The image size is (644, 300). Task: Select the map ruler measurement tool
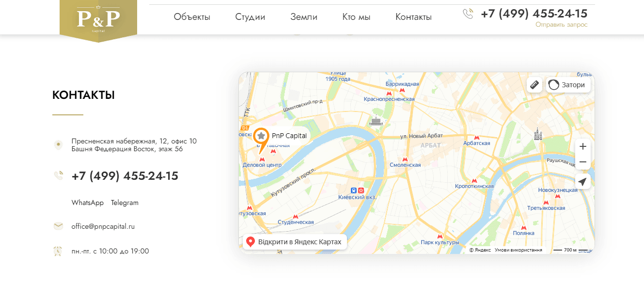(x=534, y=85)
